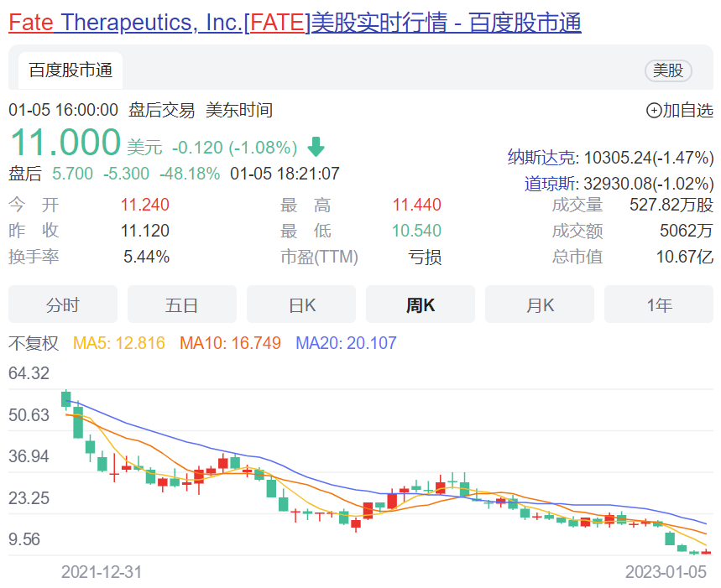Viewport: 721px width, 588px height.
Task: Click the MA10 indicator label
Action: (x=230, y=343)
